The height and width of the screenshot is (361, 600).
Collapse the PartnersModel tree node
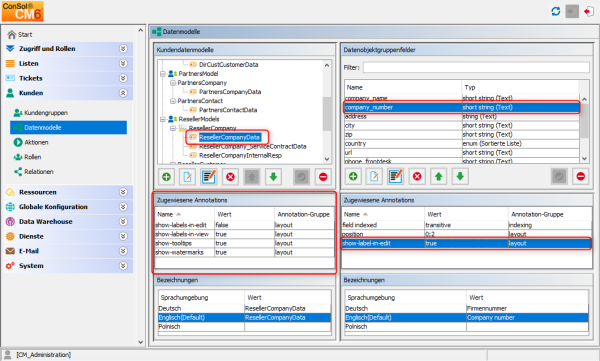[x=163, y=74]
